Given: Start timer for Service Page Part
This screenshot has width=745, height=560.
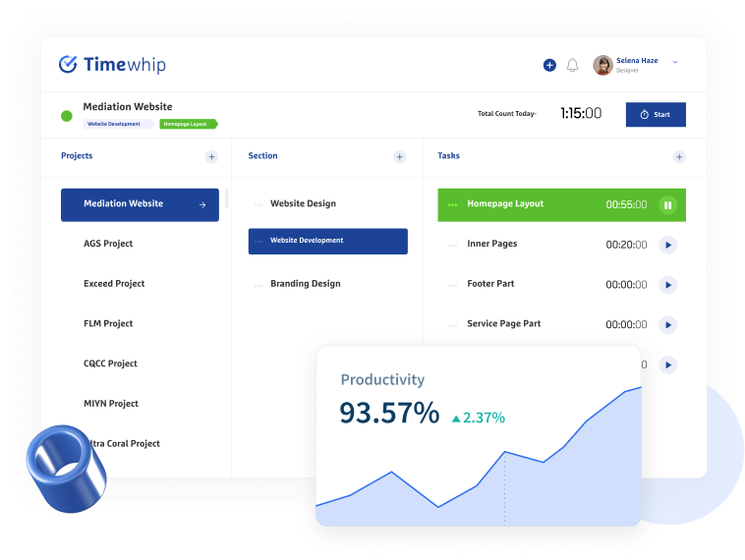Looking at the screenshot, I should 667,325.
